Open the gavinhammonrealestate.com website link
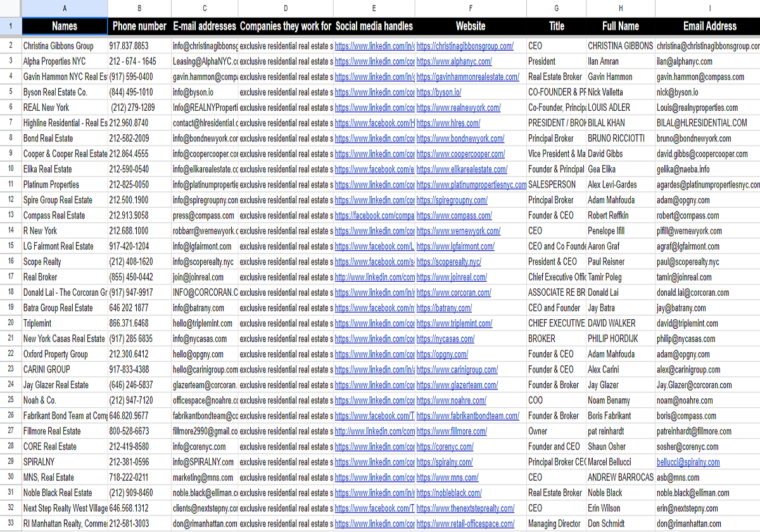The width and height of the screenshot is (760, 532). click(x=468, y=77)
